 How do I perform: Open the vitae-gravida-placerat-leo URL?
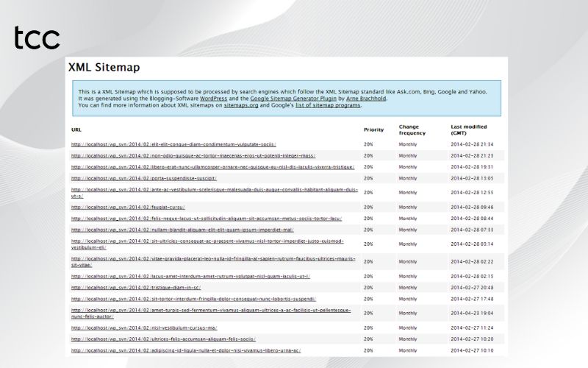213,261
